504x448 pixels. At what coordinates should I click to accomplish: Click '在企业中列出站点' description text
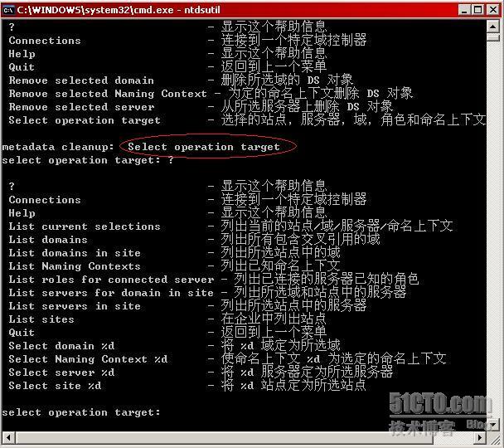(274, 319)
